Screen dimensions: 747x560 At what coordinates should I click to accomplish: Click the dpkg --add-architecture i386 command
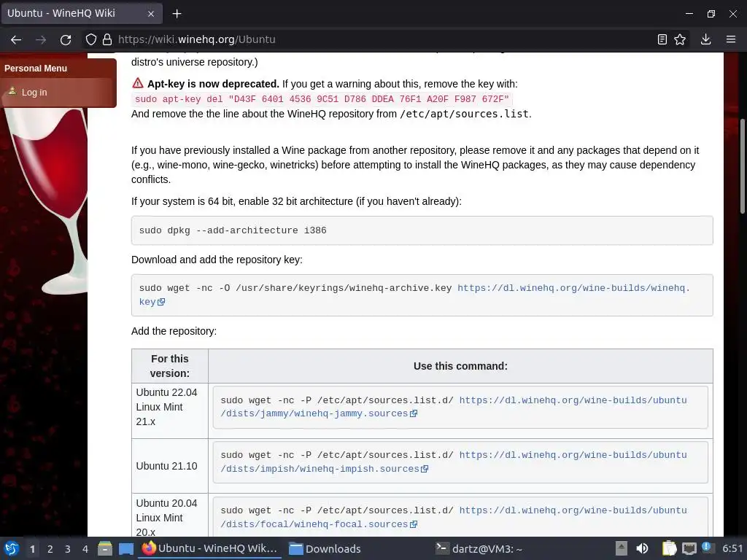(233, 230)
